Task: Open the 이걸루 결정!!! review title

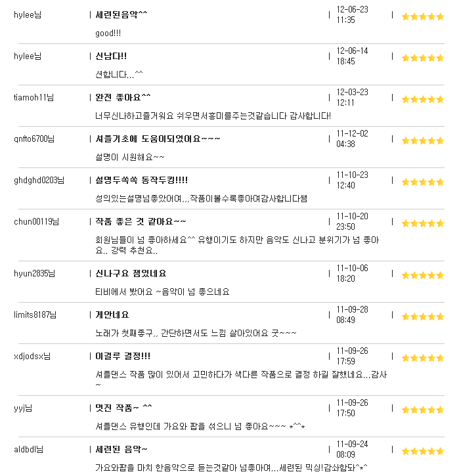Action: pyautogui.click(x=123, y=356)
